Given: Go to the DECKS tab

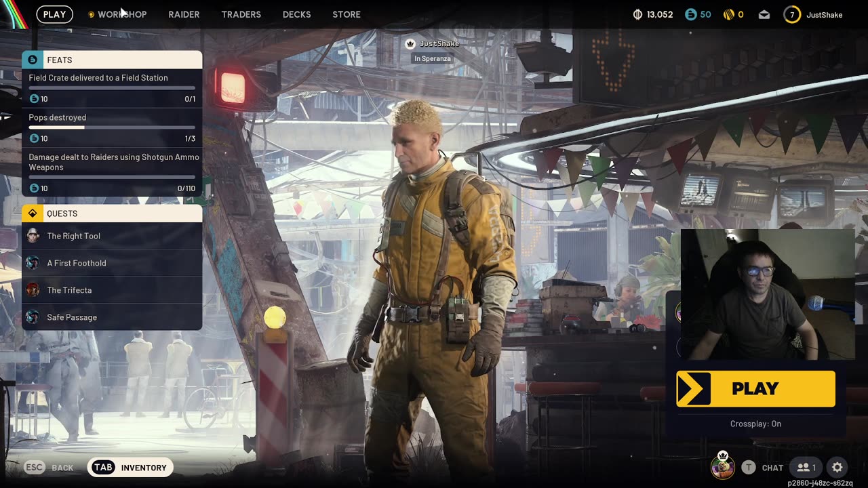Looking at the screenshot, I should click(296, 14).
